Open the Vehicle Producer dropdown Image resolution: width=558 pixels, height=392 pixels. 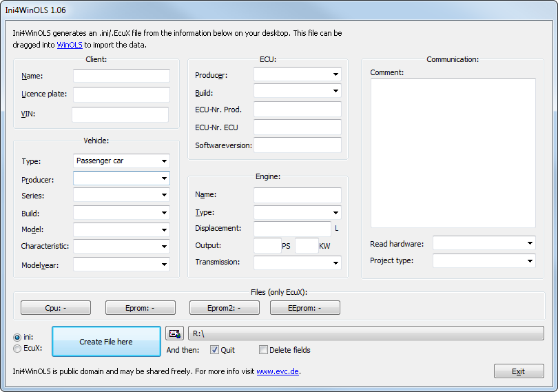click(121, 178)
